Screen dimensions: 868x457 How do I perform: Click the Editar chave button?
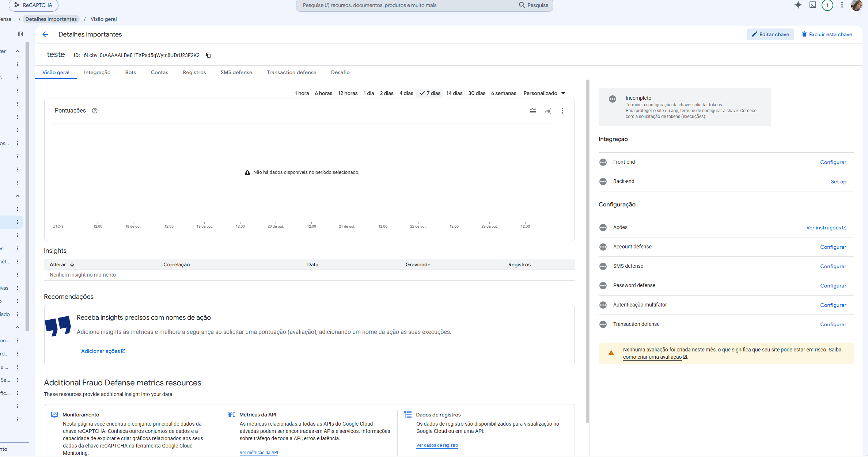[770, 34]
